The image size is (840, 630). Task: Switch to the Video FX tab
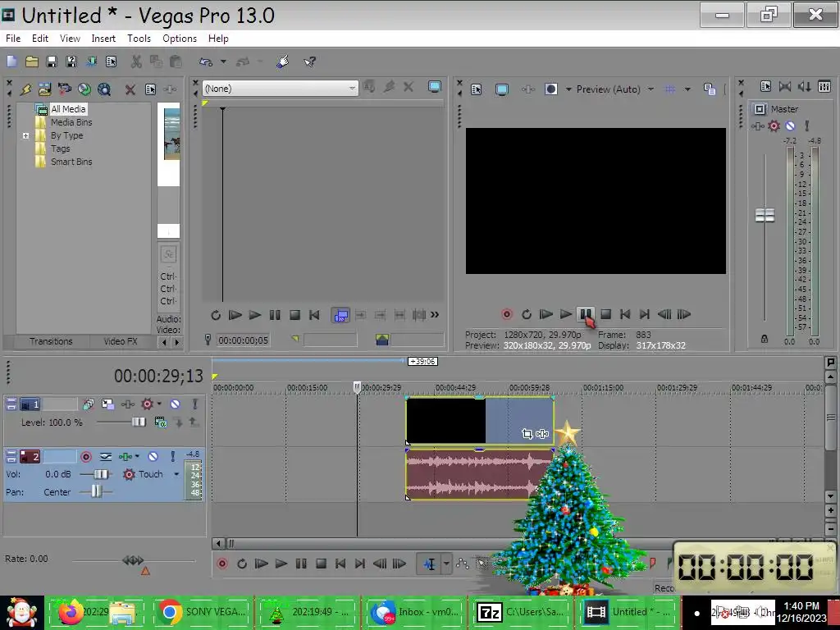click(121, 341)
